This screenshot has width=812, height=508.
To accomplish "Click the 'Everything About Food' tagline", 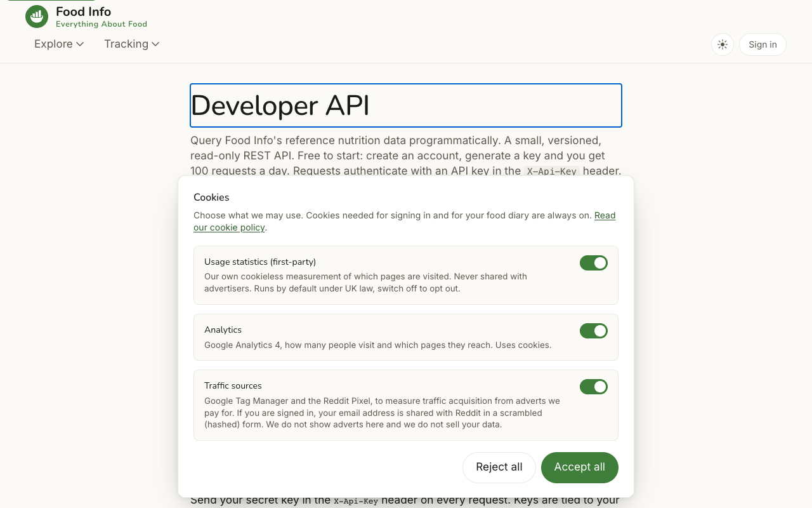I will pos(101,24).
